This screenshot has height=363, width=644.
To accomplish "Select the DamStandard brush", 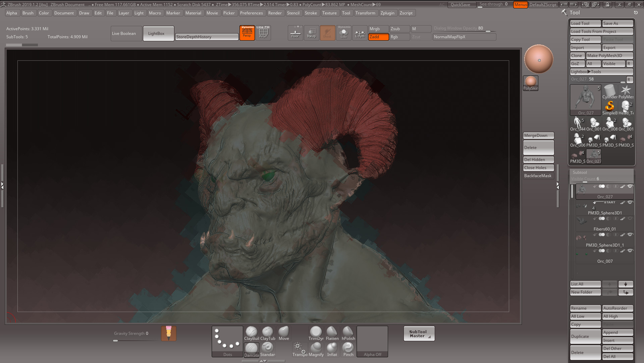I will [x=251, y=349].
